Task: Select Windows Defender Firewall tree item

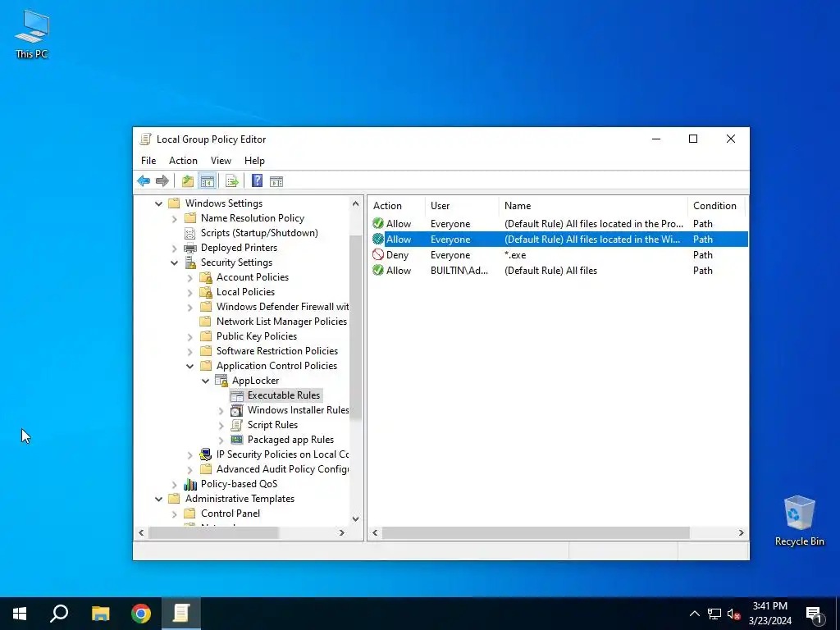Action: 282,307
